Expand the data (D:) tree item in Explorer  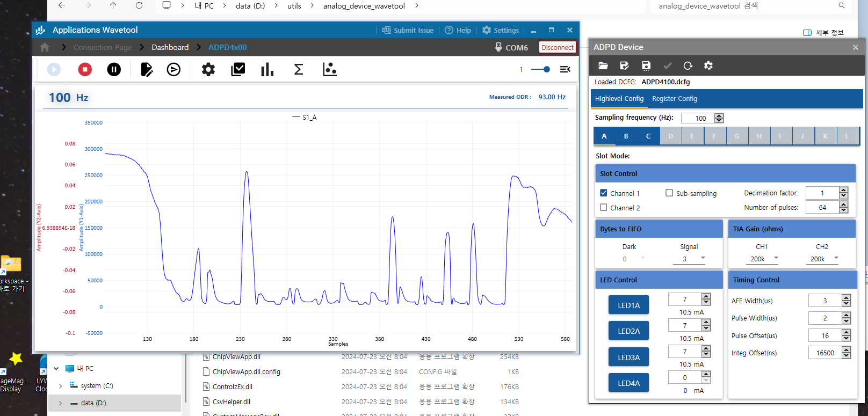pyautogui.click(x=60, y=403)
